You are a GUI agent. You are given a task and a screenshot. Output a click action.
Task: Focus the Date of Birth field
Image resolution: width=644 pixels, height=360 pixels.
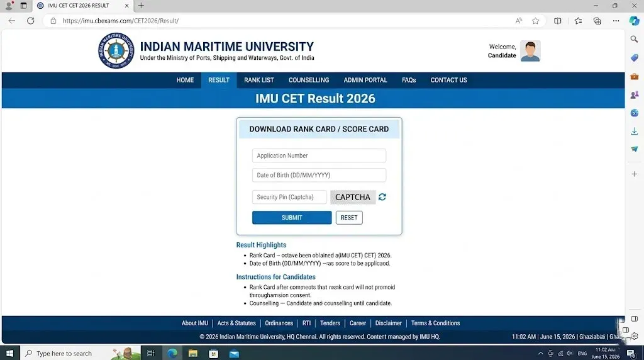pyautogui.click(x=319, y=175)
